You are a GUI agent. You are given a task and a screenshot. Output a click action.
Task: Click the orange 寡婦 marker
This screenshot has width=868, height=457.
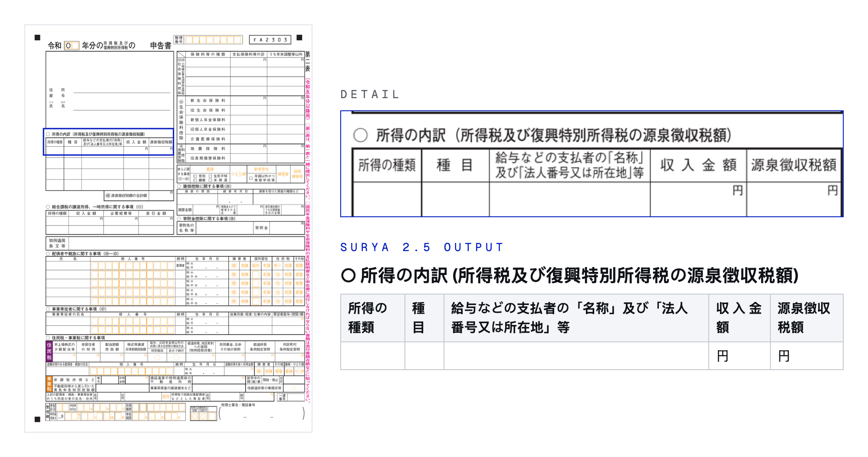click(x=210, y=169)
